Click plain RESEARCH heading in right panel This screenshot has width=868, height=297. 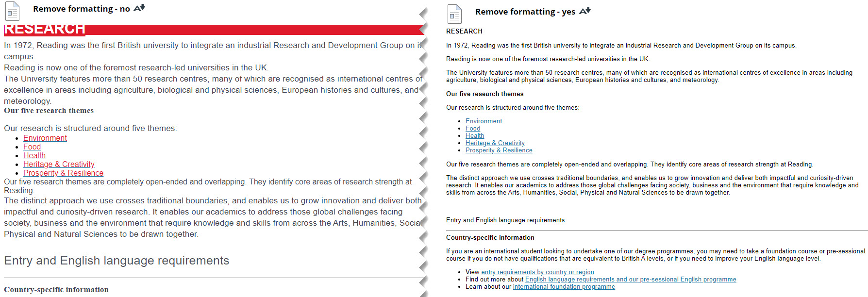464,31
